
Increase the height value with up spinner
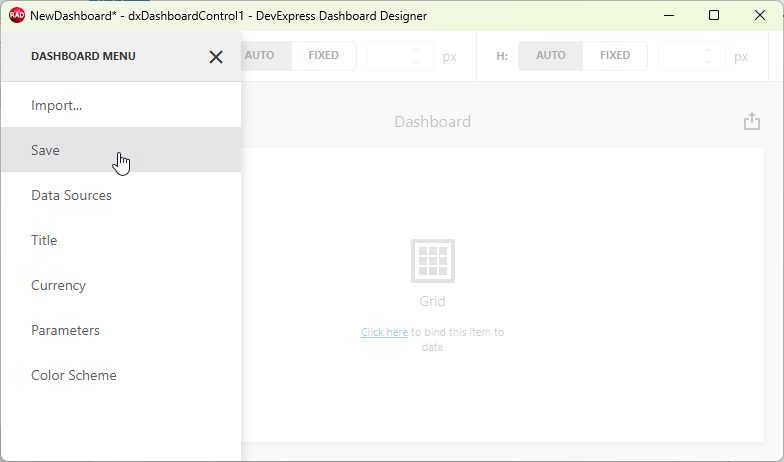[708, 50]
